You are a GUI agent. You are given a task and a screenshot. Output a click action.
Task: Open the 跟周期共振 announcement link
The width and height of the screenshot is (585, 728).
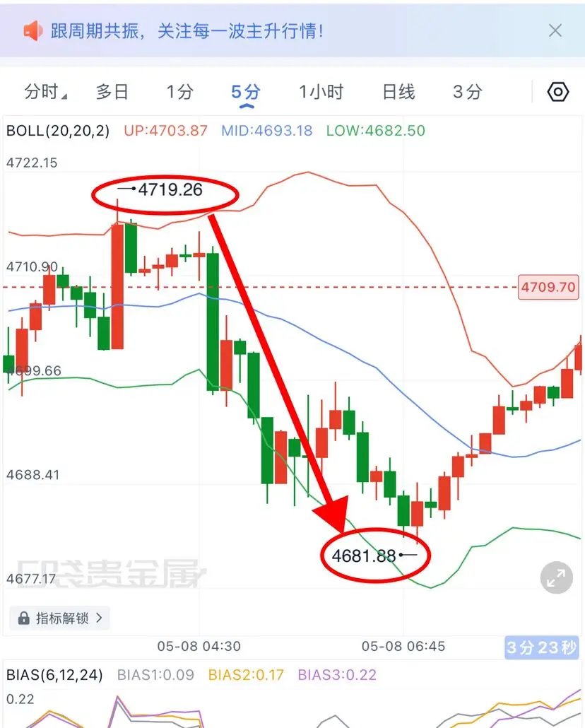[x=187, y=31]
